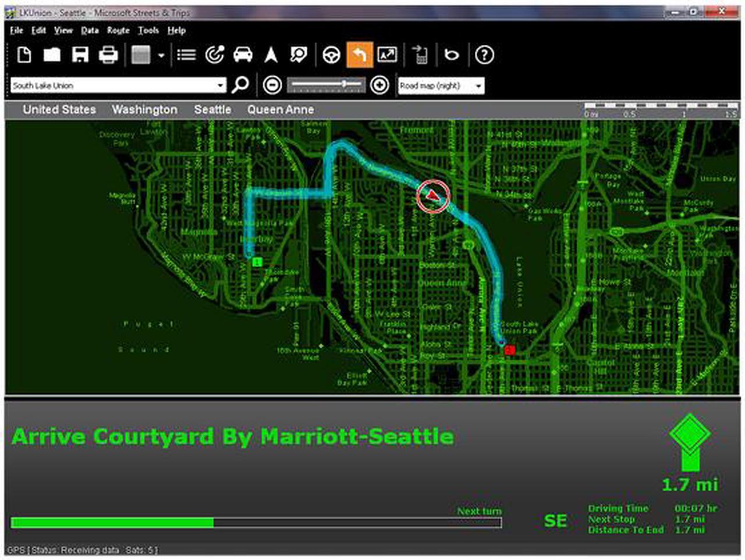Open the File menu
This screenshot has height=560, width=745.
point(16,30)
